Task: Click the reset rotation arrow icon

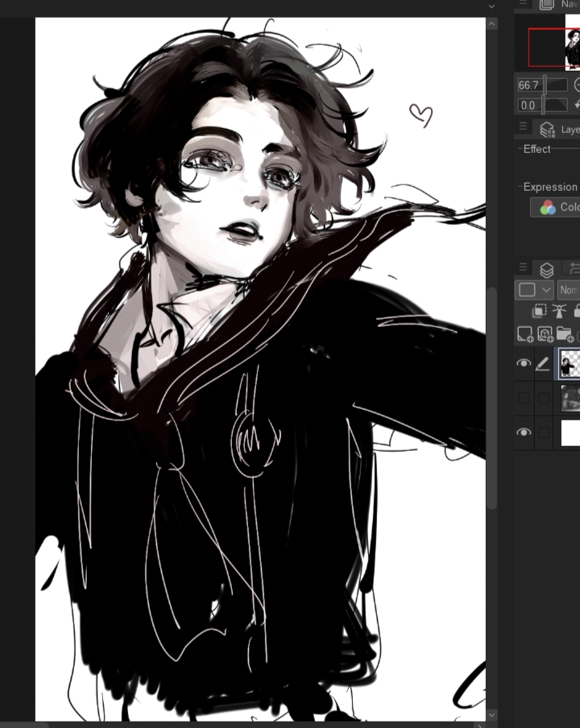Action: click(577, 105)
